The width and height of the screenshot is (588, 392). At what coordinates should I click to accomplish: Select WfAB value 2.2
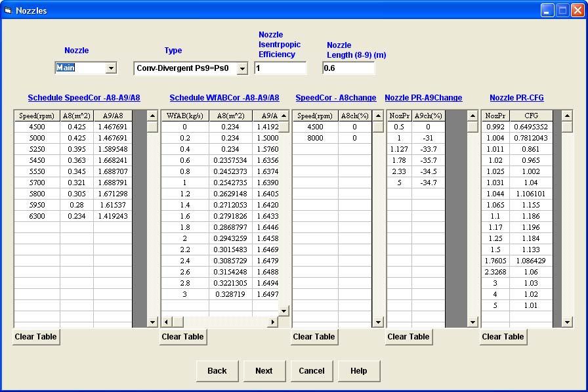coord(185,250)
